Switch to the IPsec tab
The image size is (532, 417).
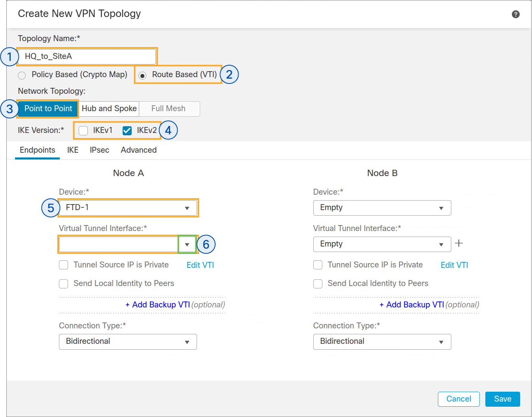click(x=99, y=150)
